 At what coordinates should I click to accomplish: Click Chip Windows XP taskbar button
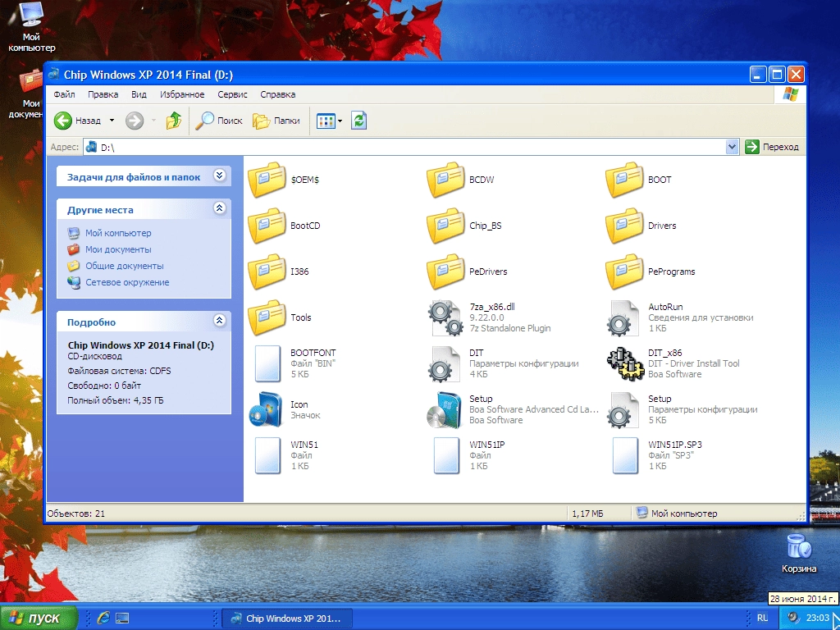point(287,619)
